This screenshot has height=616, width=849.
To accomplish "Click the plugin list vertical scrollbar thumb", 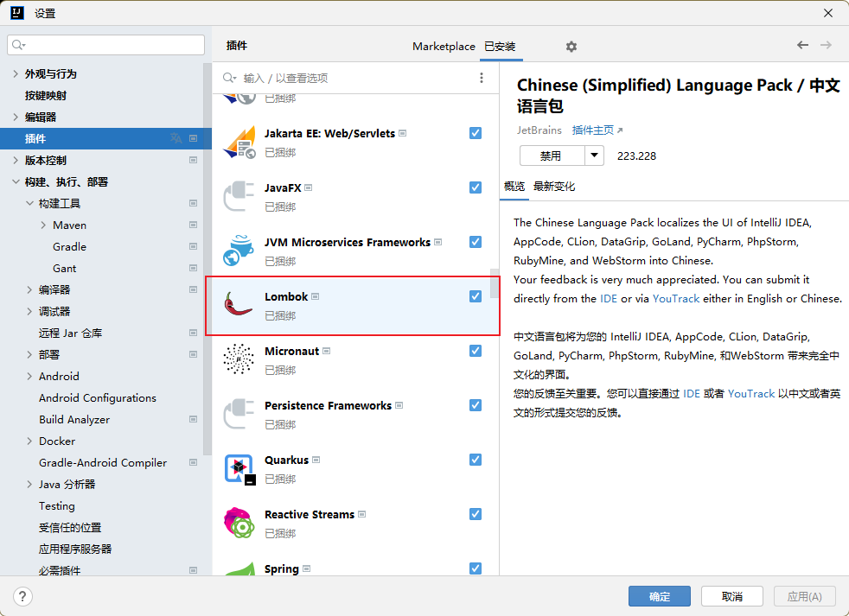I will (x=495, y=283).
